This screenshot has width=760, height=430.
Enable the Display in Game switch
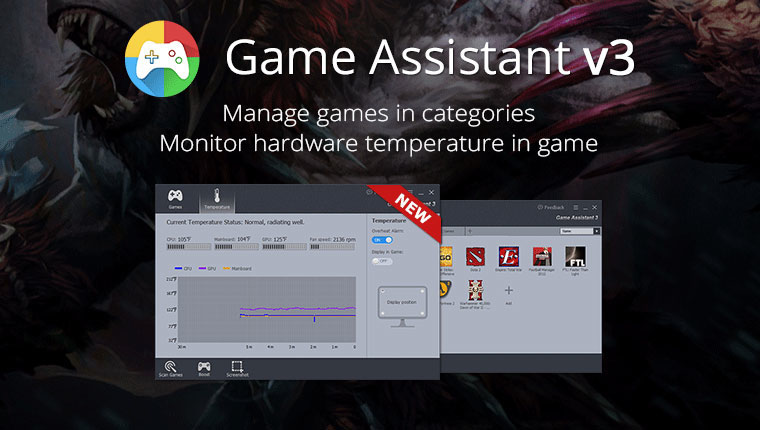click(x=382, y=261)
